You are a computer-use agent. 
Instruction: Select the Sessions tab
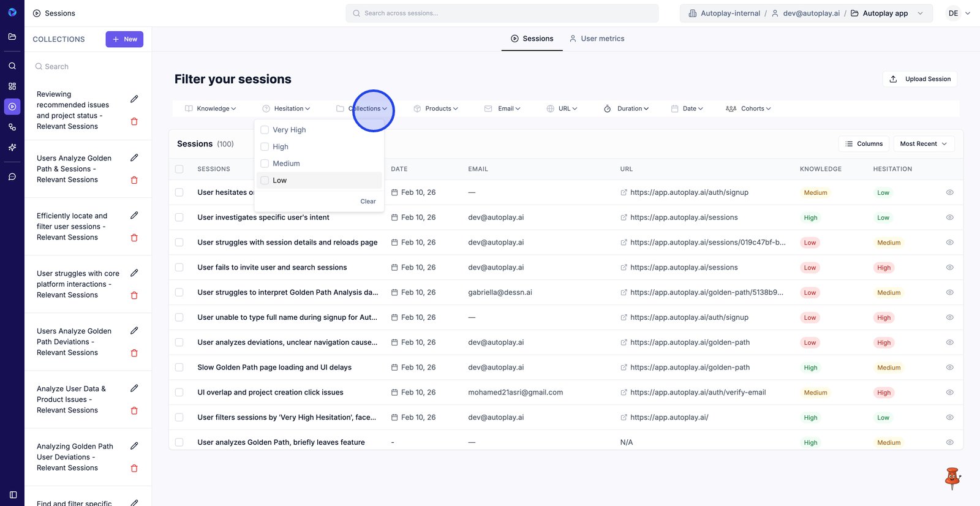click(532, 39)
